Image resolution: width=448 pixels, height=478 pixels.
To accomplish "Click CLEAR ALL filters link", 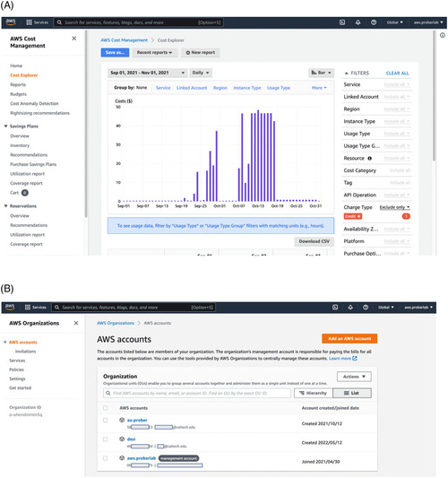I will point(397,74).
